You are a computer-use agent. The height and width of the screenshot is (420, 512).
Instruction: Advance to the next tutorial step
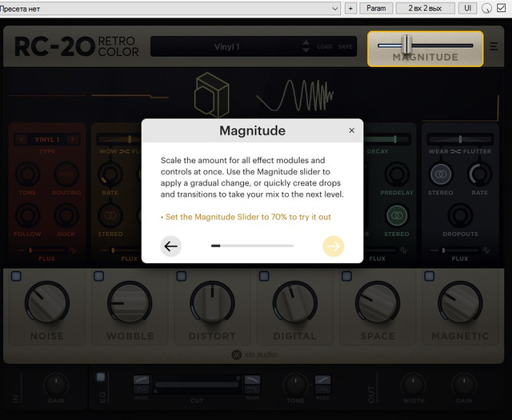pos(333,246)
